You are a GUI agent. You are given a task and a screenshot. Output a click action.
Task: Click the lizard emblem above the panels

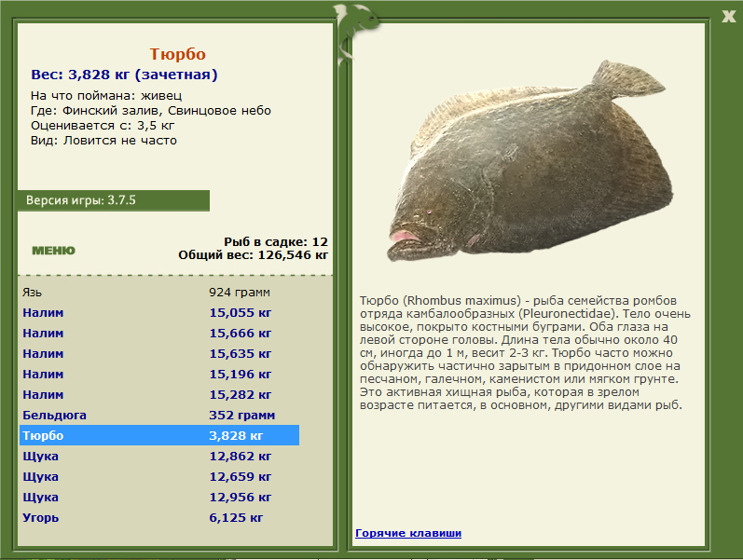(355, 34)
